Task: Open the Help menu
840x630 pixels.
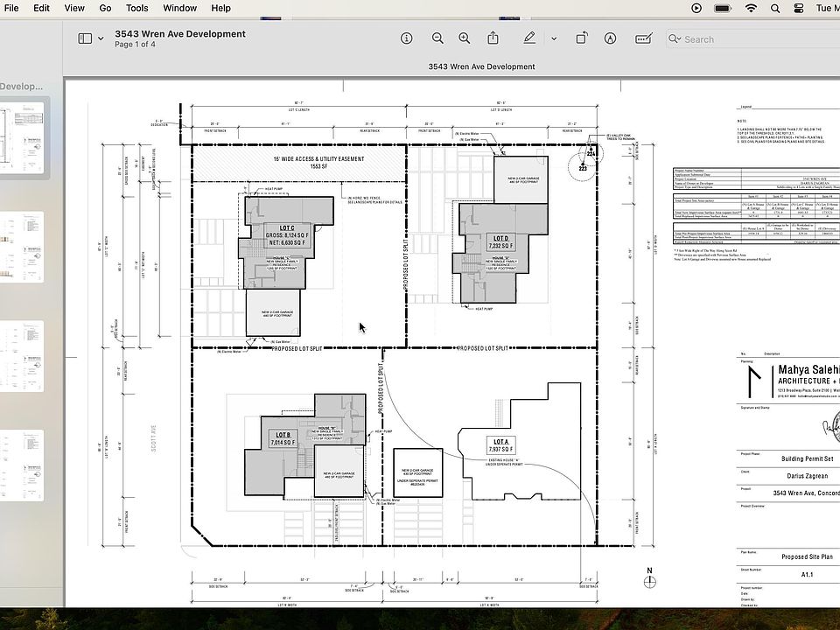Action: 220,8
